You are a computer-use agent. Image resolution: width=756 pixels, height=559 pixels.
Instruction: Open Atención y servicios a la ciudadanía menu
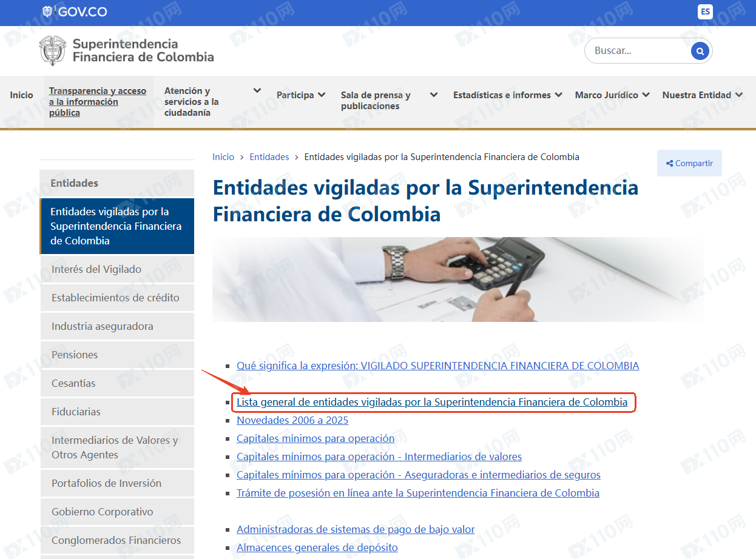click(192, 102)
